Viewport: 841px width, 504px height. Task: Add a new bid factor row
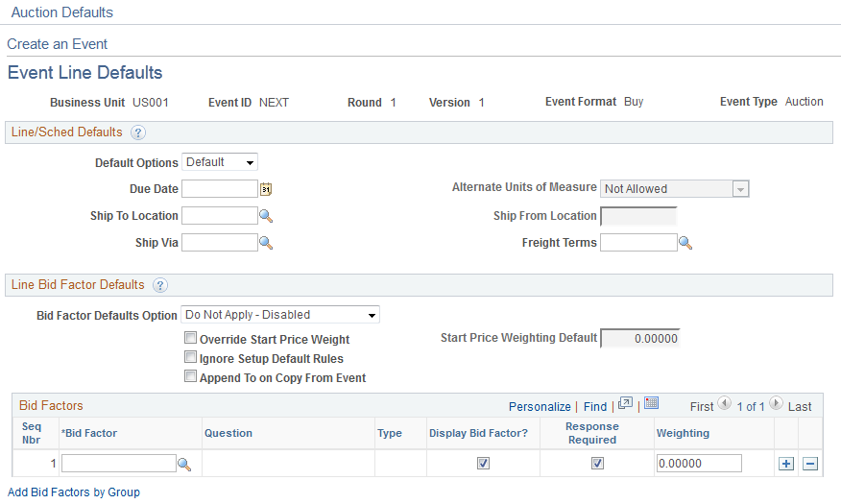click(786, 464)
